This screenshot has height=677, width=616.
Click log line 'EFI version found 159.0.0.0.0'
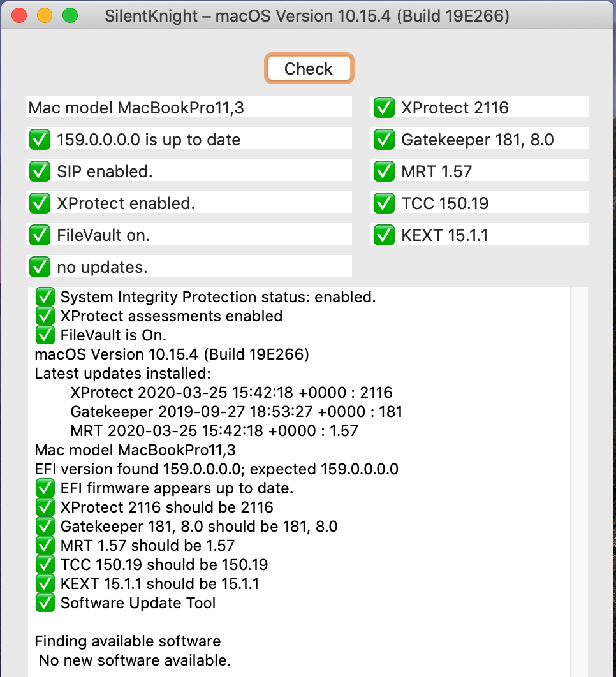(216, 469)
